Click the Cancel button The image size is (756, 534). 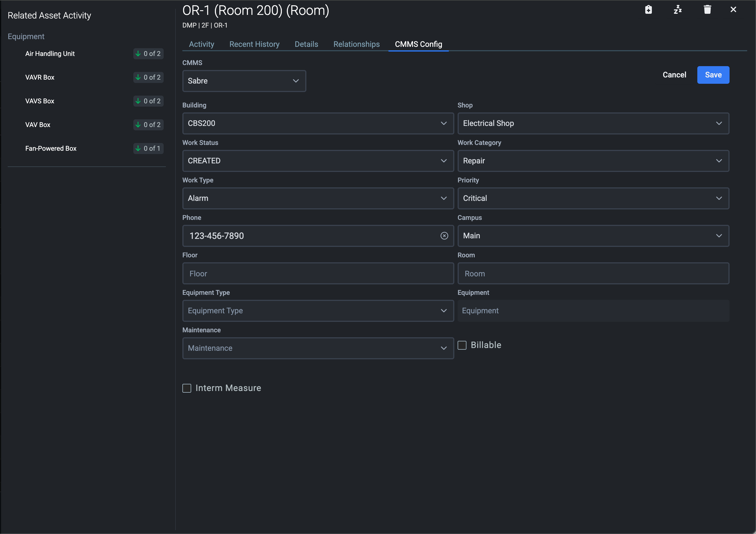coord(674,75)
